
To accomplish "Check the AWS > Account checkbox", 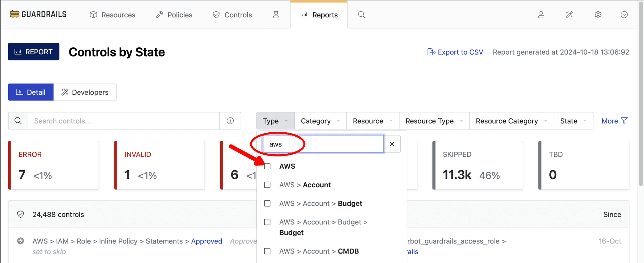I will point(267,185).
